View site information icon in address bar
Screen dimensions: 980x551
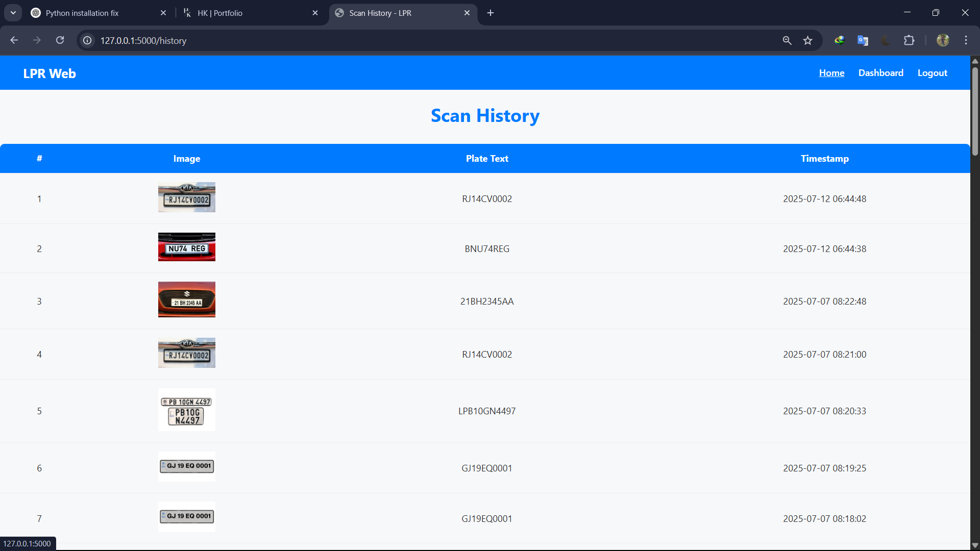click(88, 40)
